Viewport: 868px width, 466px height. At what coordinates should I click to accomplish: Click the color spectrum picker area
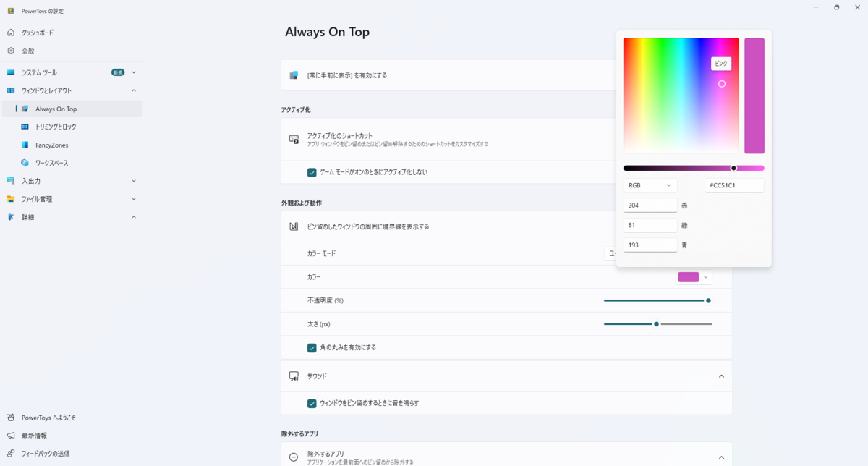coord(681,96)
